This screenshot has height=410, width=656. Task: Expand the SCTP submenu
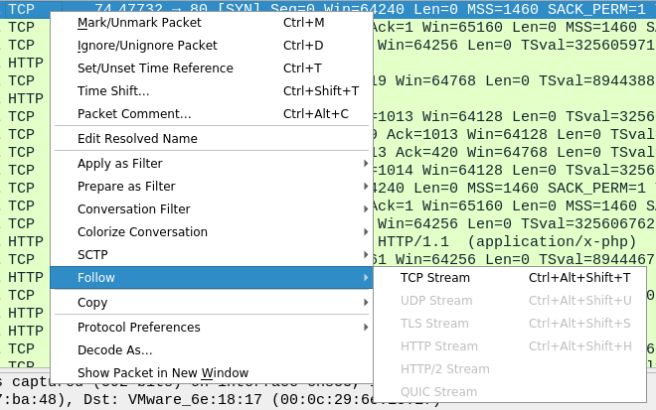coord(93,256)
